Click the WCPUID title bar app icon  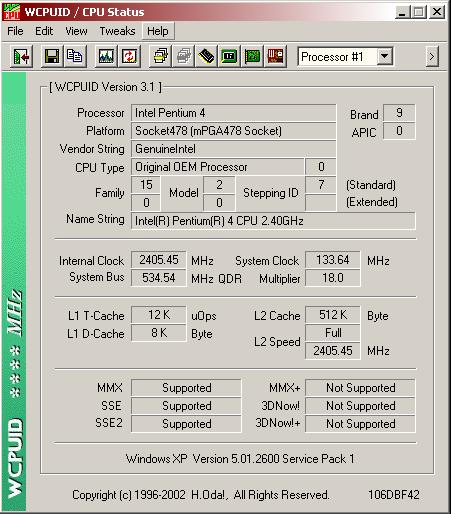pos(11,12)
